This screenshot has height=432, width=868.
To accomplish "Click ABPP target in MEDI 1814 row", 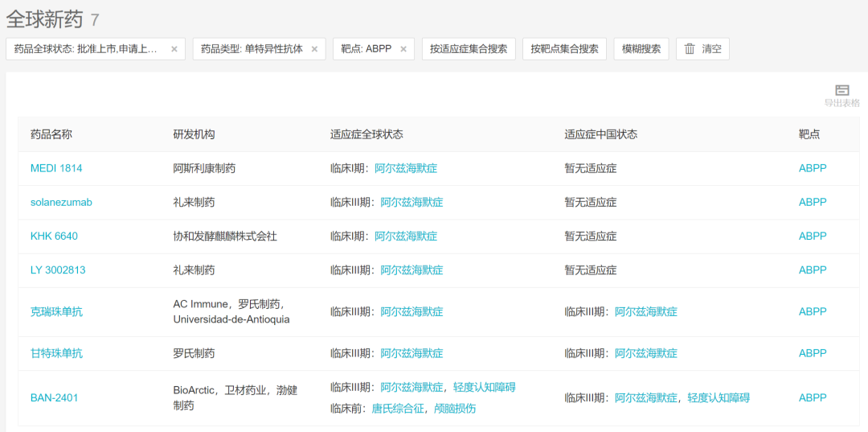I will point(813,168).
